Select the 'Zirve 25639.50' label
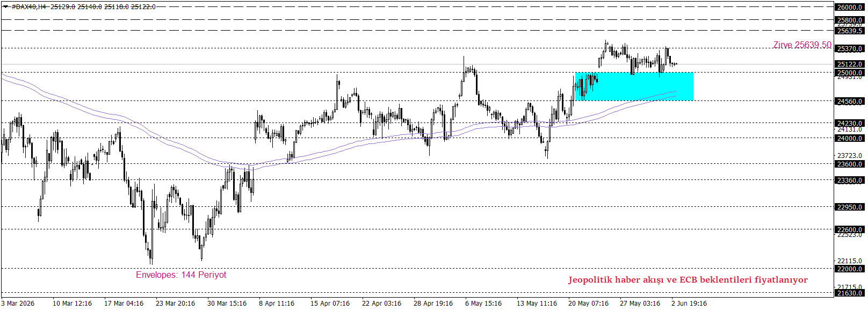868x310 pixels. click(x=802, y=45)
